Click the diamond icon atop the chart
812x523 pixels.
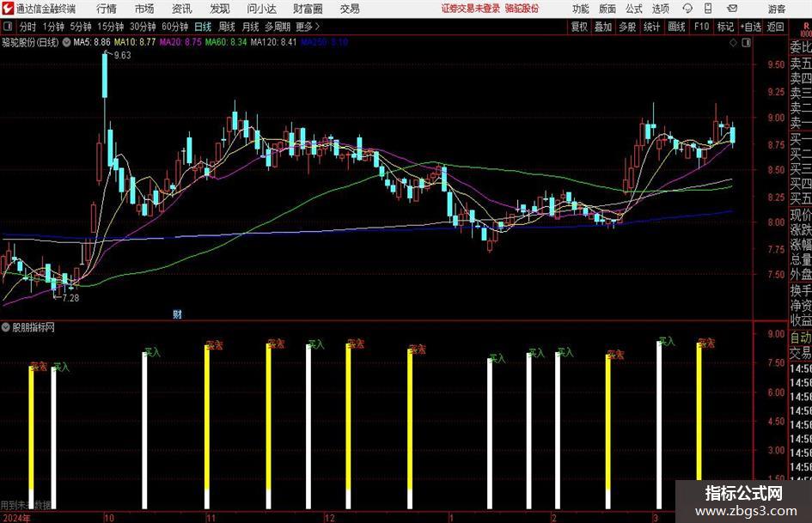[x=733, y=43]
